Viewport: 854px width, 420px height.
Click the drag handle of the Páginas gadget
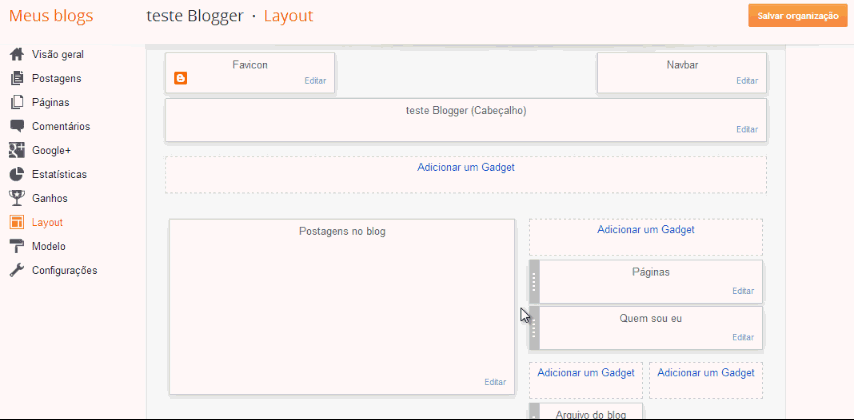click(534, 282)
